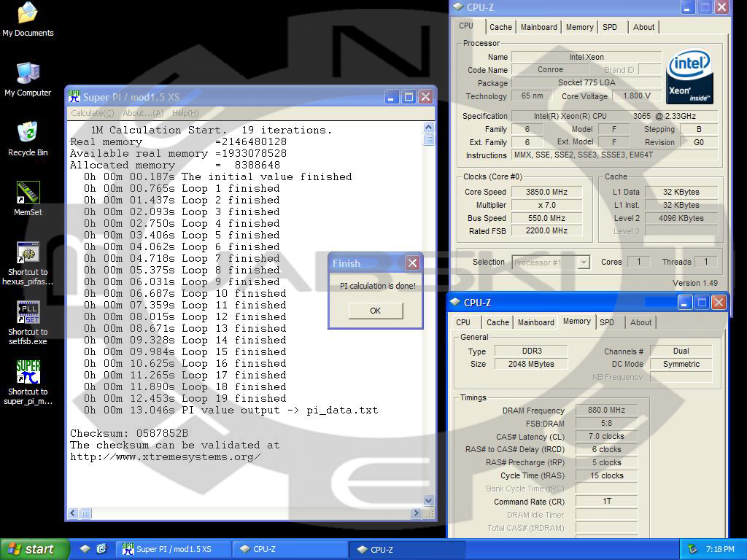
Task: Click 'Version 1.49' label in CPU-Z
Action: pyautogui.click(x=695, y=283)
